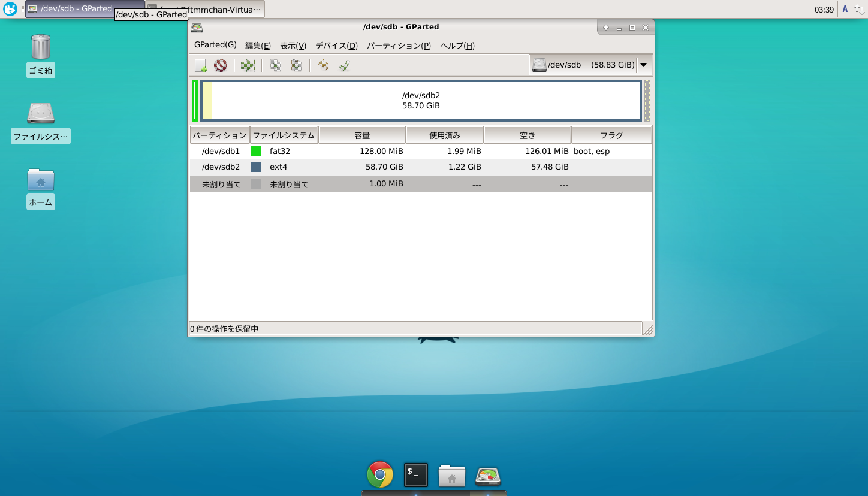
Task: Open the デバイス(D) menu
Action: 336,46
